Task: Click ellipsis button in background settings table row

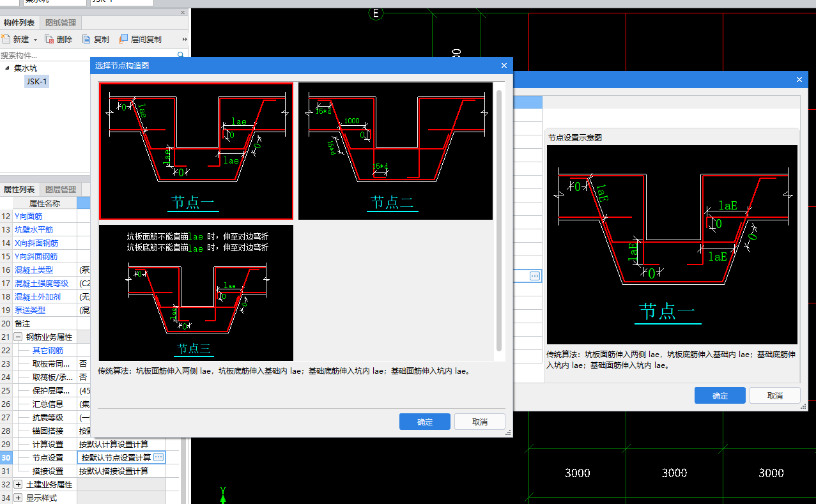Action: click(x=535, y=276)
